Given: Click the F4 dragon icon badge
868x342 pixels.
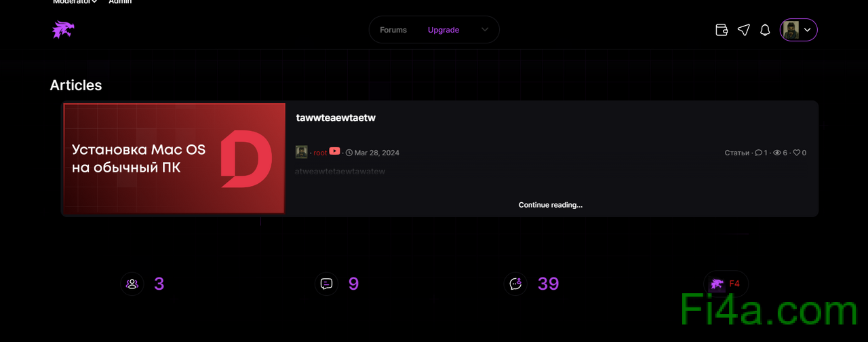Looking at the screenshot, I should (726, 284).
